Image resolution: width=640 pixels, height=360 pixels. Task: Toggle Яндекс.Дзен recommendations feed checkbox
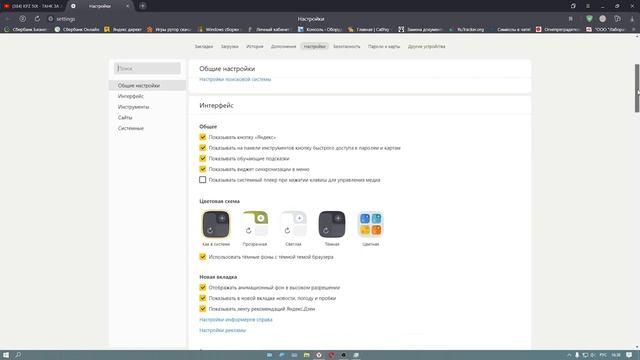pyautogui.click(x=202, y=309)
